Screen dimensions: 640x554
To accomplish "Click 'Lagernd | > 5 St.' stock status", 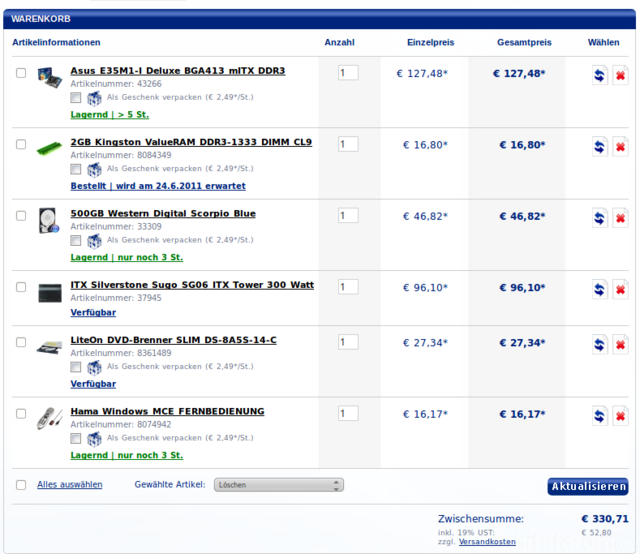I will 110,115.
